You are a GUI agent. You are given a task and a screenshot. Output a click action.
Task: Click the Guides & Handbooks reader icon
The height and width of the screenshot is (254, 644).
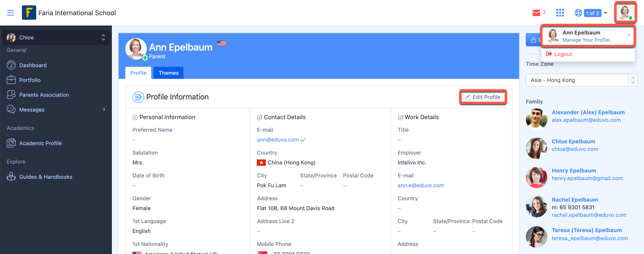coord(11,177)
